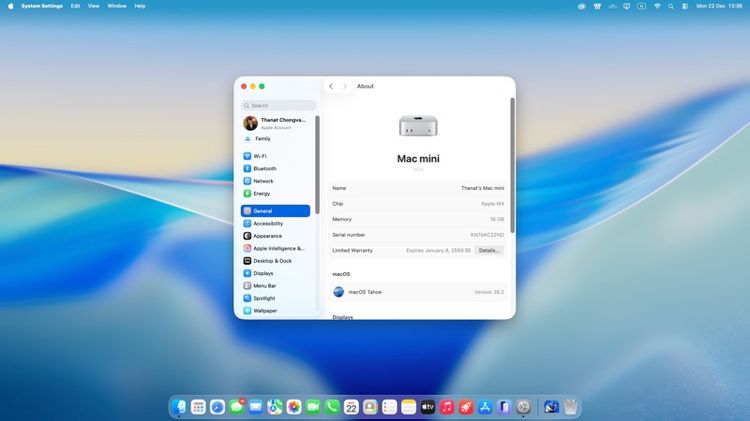Open Calendar from the Dock
750x421 pixels.
[x=351, y=407]
